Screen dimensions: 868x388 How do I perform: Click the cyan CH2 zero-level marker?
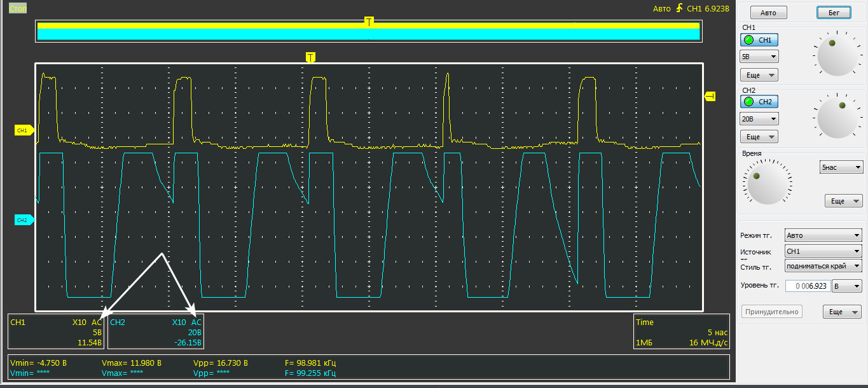[24, 220]
